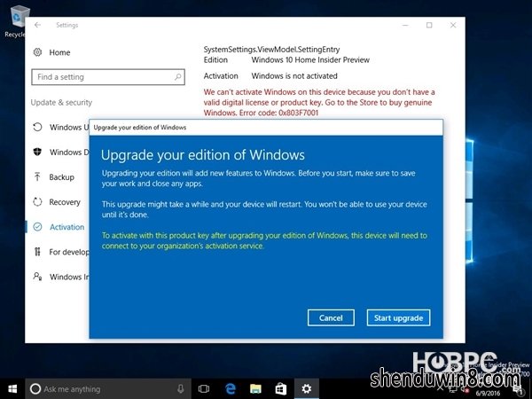Click the Cortana microphone icon
This screenshot has height=399, width=532.
(181, 389)
